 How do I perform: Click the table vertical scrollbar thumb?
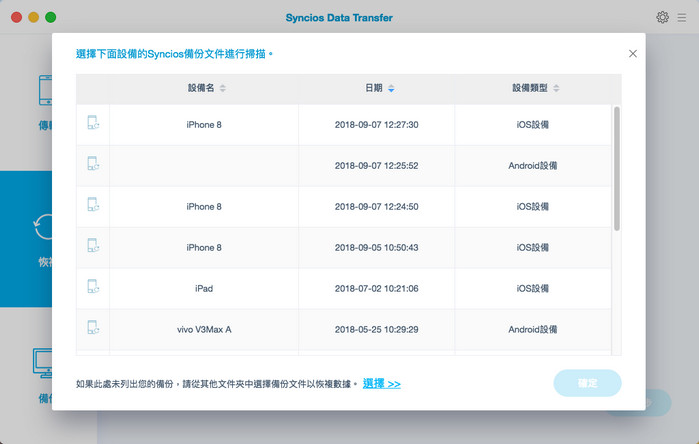coord(617,169)
